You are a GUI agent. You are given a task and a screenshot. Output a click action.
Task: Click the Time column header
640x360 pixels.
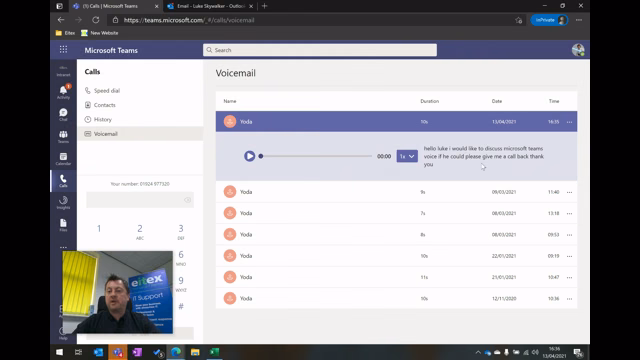coord(554,101)
